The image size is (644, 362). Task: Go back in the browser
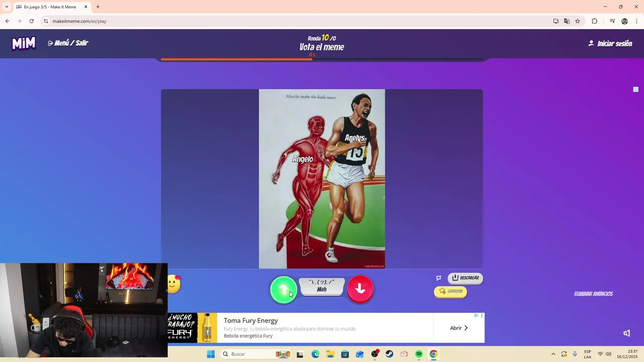tap(7, 21)
